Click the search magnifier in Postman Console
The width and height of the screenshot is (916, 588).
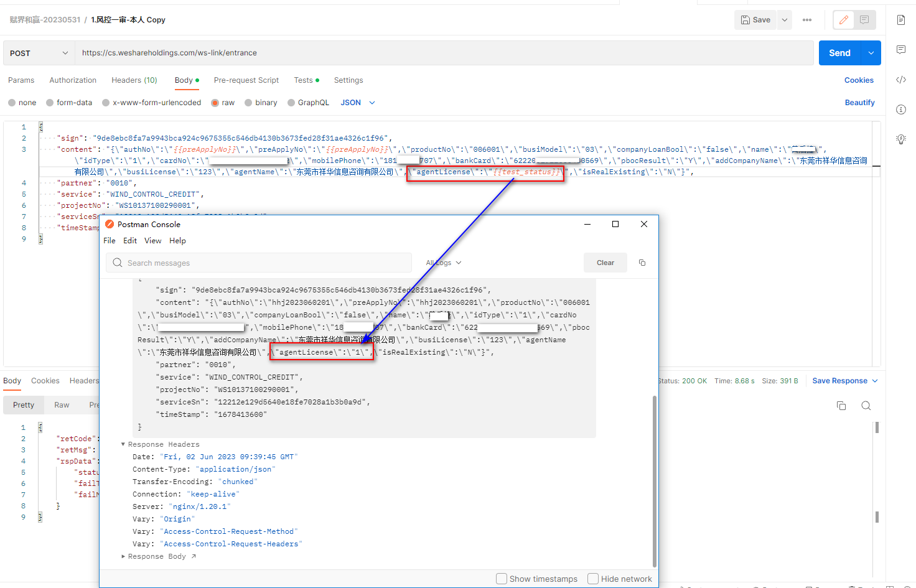coord(118,263)
